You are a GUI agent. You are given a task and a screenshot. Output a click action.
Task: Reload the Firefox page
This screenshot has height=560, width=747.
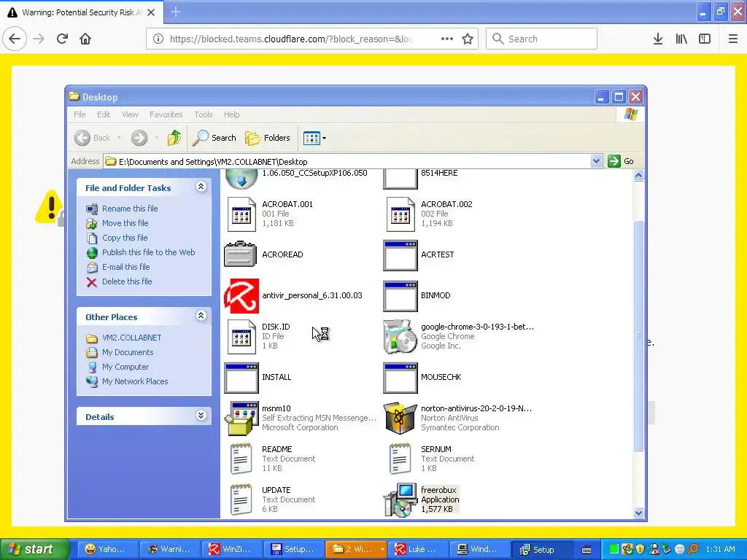63,39
